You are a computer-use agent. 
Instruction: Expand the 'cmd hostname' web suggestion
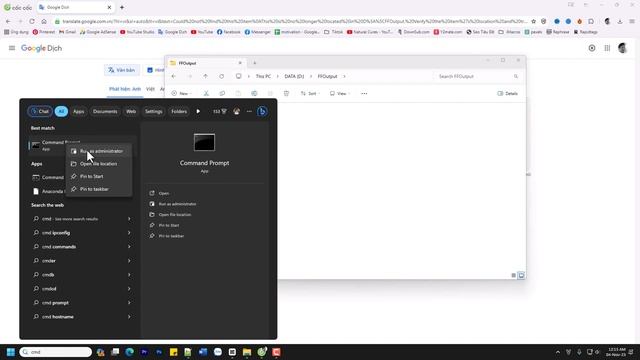[x=129, y=317]
